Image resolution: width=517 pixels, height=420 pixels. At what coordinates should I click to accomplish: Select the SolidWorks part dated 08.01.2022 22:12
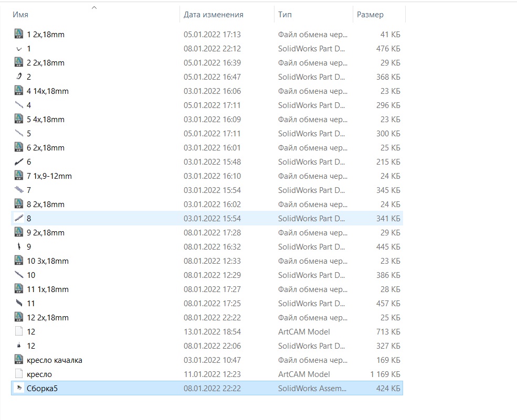(207, 48)
